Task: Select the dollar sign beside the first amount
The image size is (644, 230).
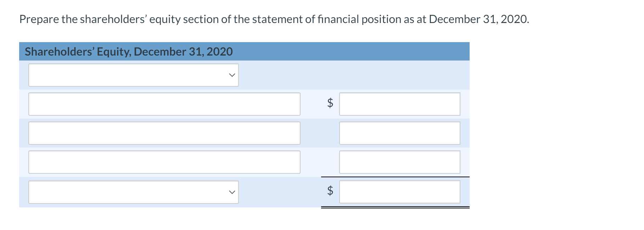Action: (x=330, y=104)
